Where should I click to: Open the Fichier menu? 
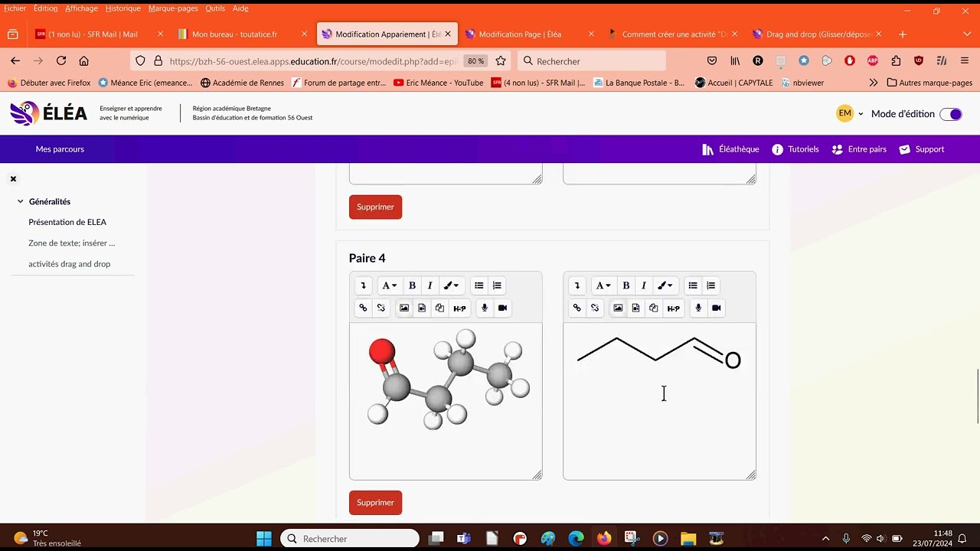click(x=15, y=8)
